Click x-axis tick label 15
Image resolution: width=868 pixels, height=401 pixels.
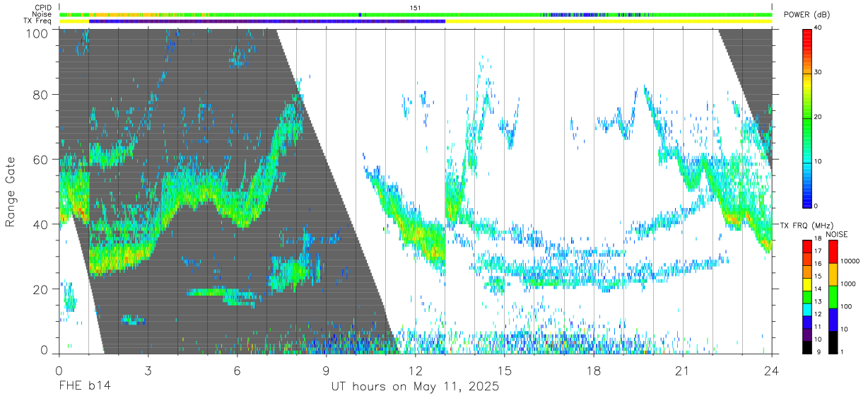point(505,371)
